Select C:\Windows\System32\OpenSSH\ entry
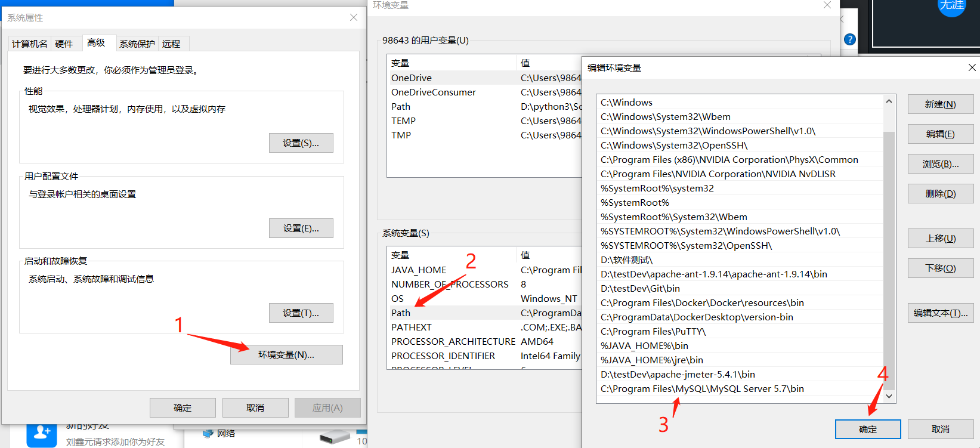 tap(740, 146)
